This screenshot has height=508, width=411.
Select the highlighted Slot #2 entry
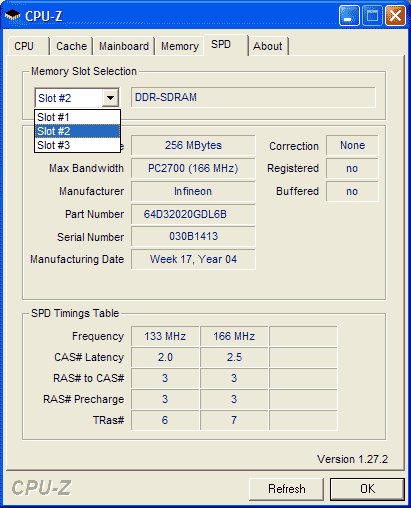point(77,131)
